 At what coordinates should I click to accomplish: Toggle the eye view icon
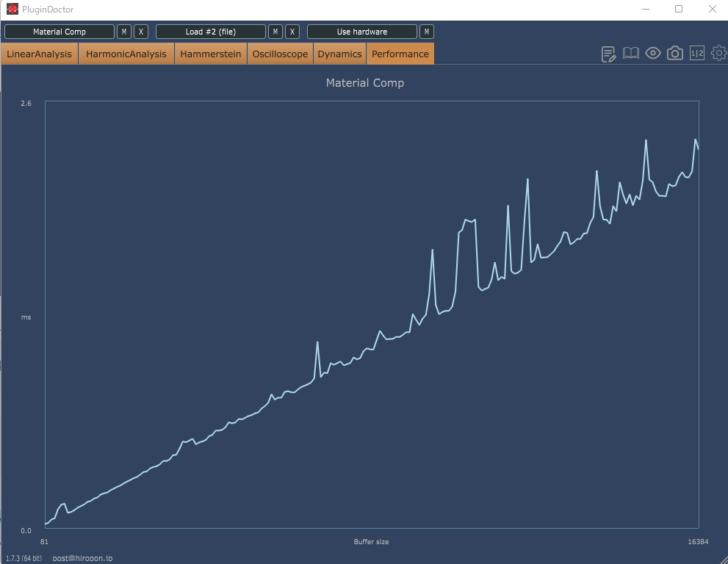click(653, 54)
